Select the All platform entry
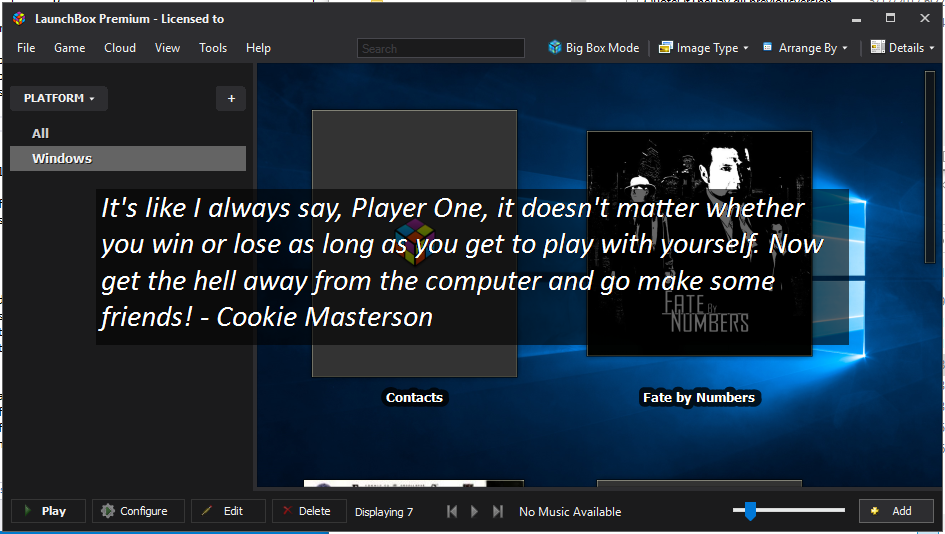The image size is (945, 534). tap(128, 133)
